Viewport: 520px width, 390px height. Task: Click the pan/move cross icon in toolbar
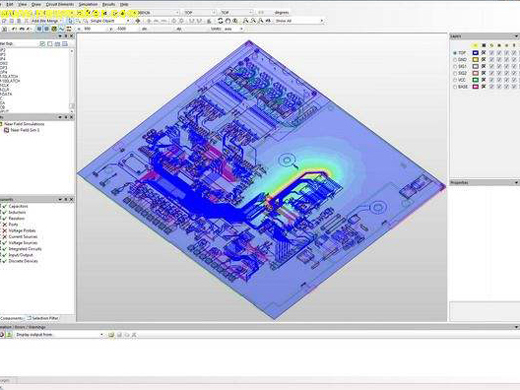[138, 21]
